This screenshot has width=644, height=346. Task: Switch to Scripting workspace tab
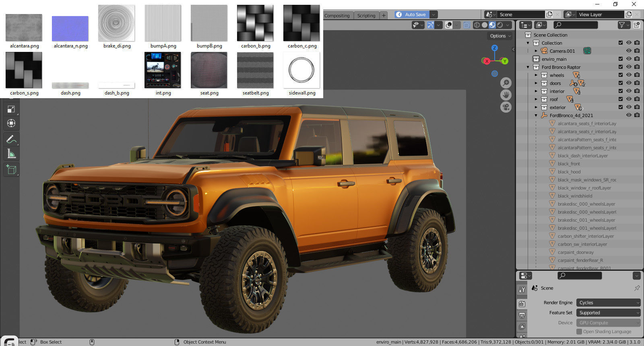[366, 16]
